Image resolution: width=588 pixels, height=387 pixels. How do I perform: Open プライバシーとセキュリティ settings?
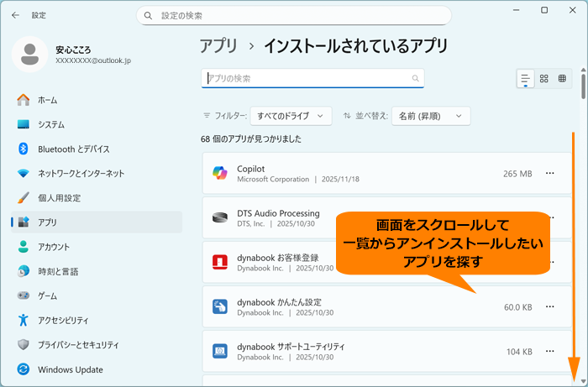click(x=97, y=345)
